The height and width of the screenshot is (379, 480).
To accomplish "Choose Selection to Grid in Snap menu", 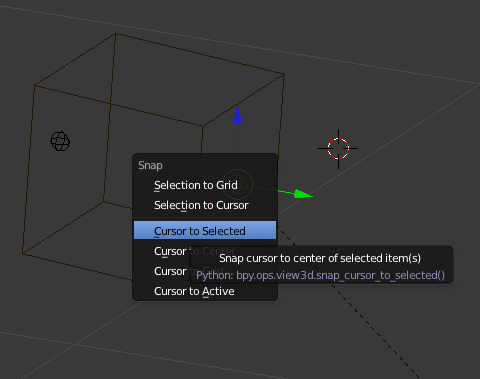I will (x=205, y=185).
